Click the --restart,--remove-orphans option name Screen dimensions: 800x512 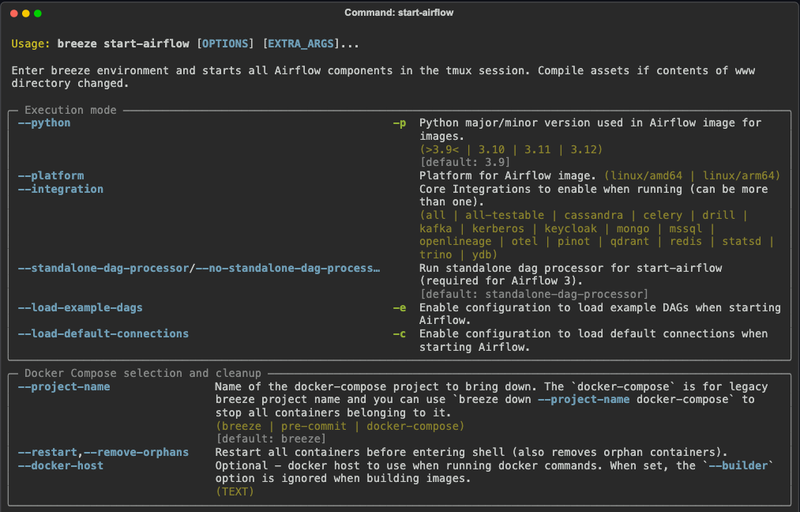point(103,452)
